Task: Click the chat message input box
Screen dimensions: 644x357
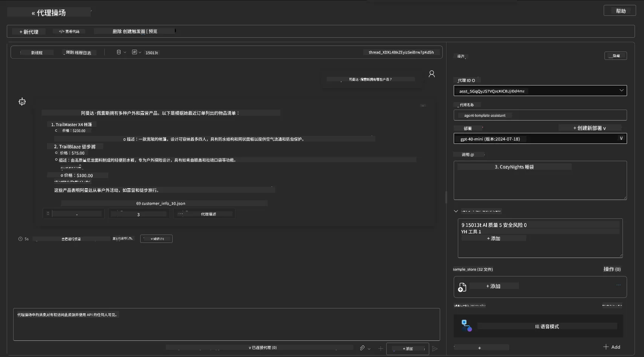Action: pyautogui.click(x=226, y=324)
